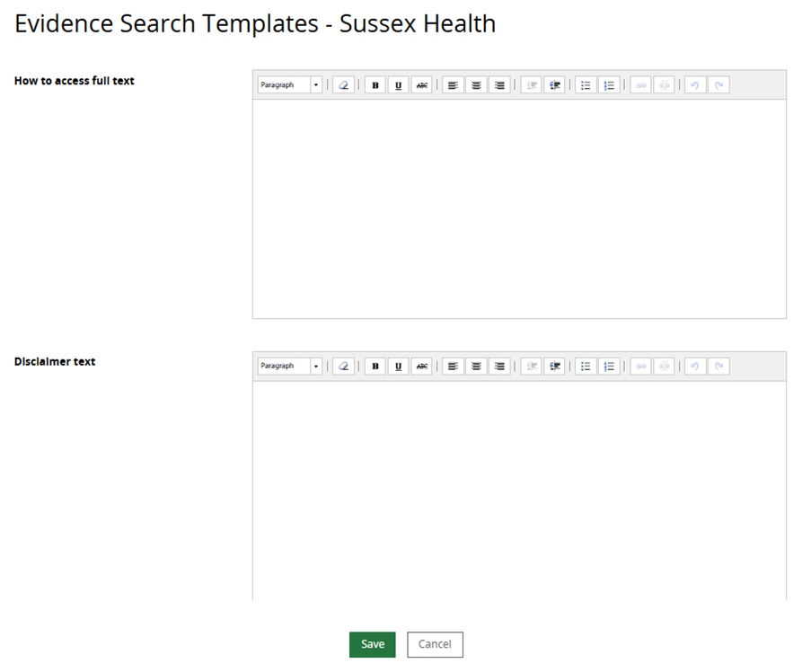Image resolution: width=811 pixels, height=672 pixels.
Task: Insert numbered list in Disclaimer editor
Action: pyautogui.click(x=609, y=367)
